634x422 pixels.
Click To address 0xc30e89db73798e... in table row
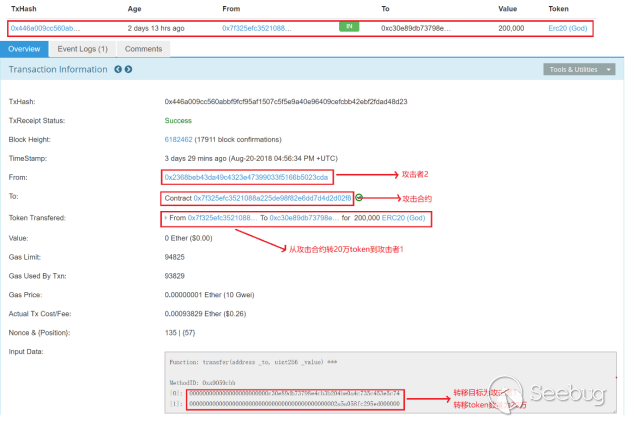(x=416, y=28)
